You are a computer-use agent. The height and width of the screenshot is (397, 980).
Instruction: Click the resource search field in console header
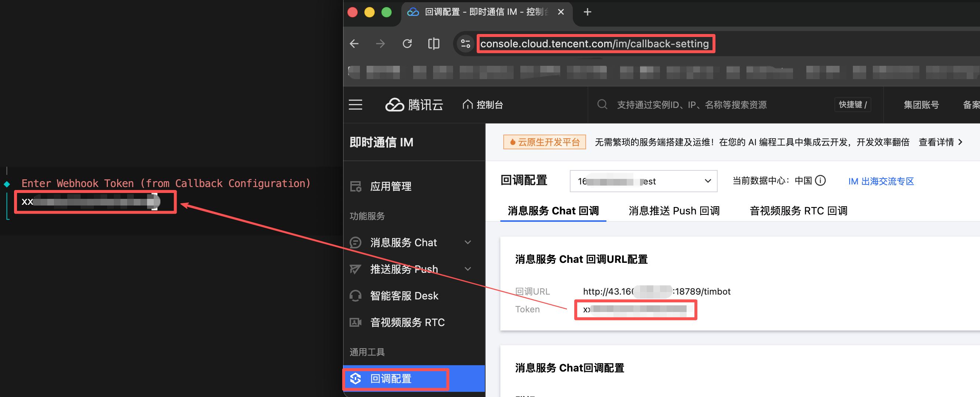pyautogui.click(x=691, y=105)
